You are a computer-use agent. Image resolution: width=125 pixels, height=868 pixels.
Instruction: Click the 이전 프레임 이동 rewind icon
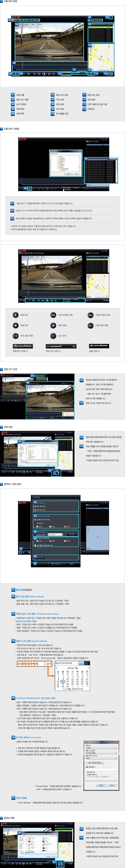point(53,315)
